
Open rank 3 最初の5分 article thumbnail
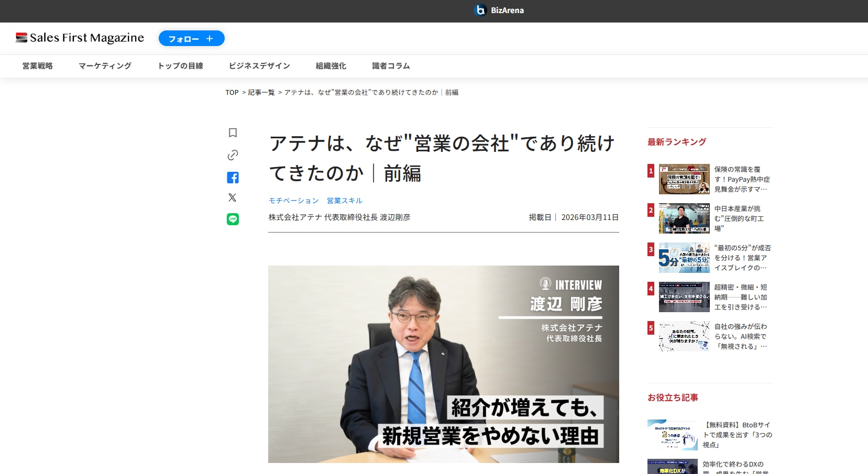click(x=684, y=258)
